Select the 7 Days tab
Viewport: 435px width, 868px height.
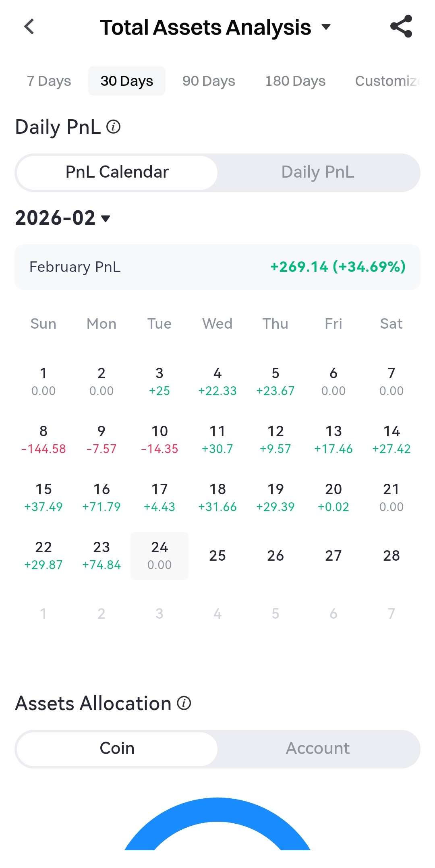(x=49, y=81)
